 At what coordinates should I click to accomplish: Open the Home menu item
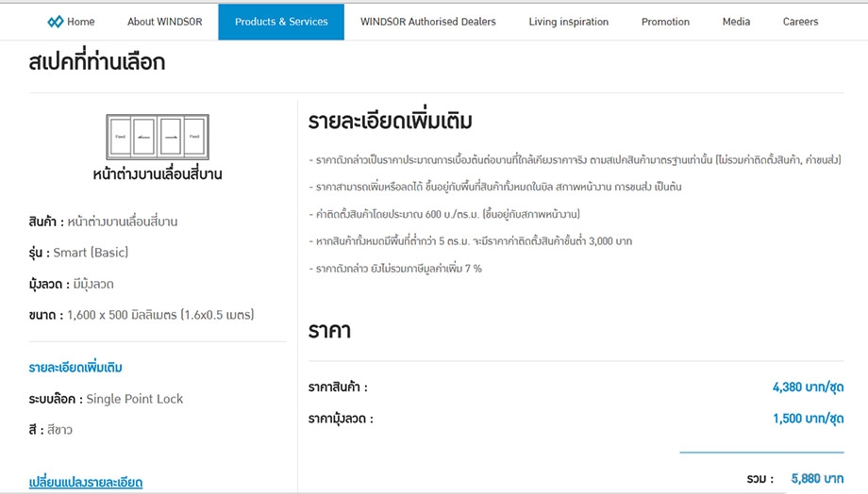point(81,22)
